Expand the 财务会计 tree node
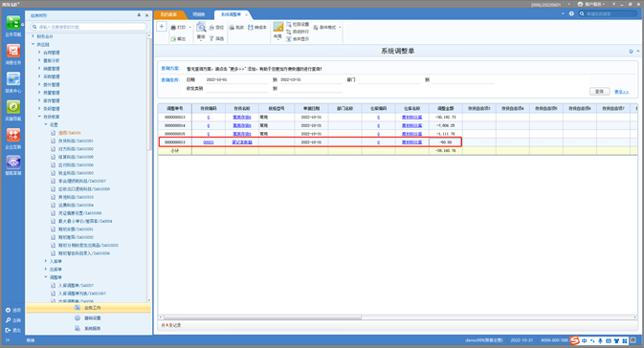 click(33, 36)
